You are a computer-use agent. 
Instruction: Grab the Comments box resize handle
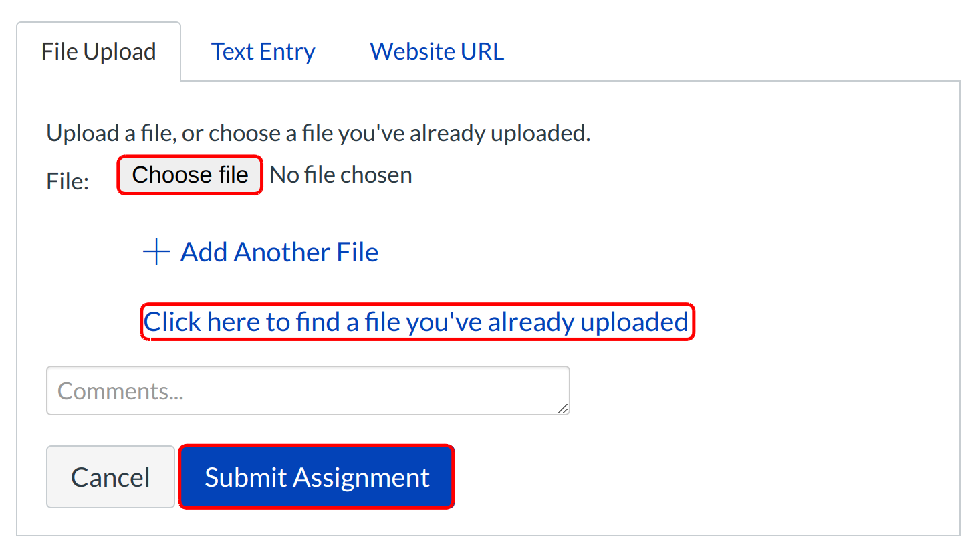[563, 408]
